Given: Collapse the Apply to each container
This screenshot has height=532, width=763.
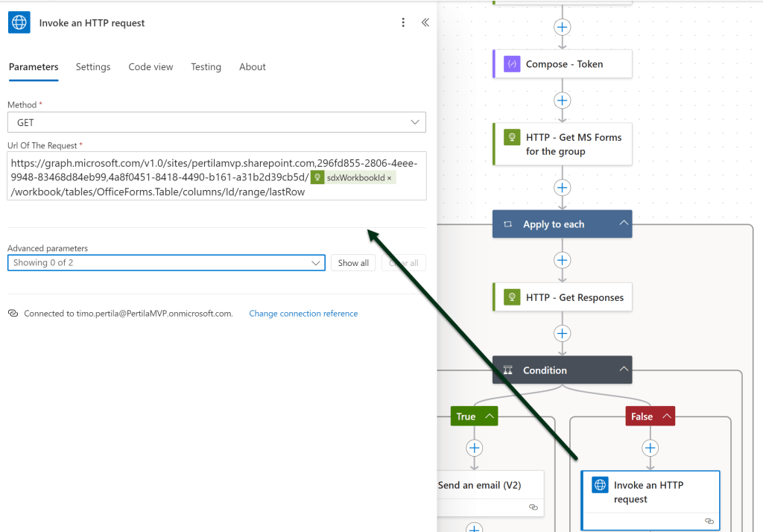Looking at the screenshot, I should coord(623,224).
